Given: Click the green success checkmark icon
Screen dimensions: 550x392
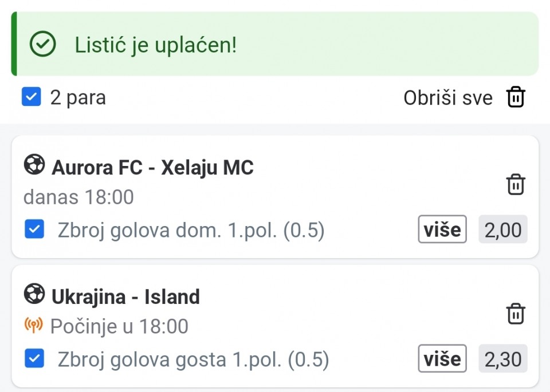Looking at the screenshot, I should [x=43, y=45].
